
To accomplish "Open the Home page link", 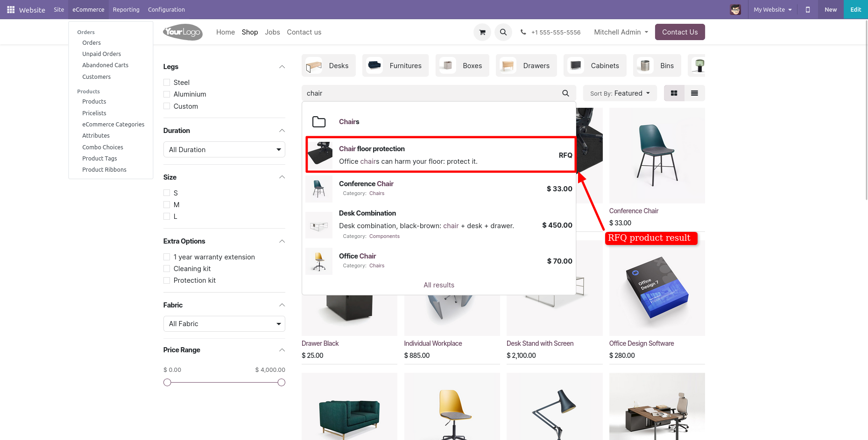I will tap(226, 32).
